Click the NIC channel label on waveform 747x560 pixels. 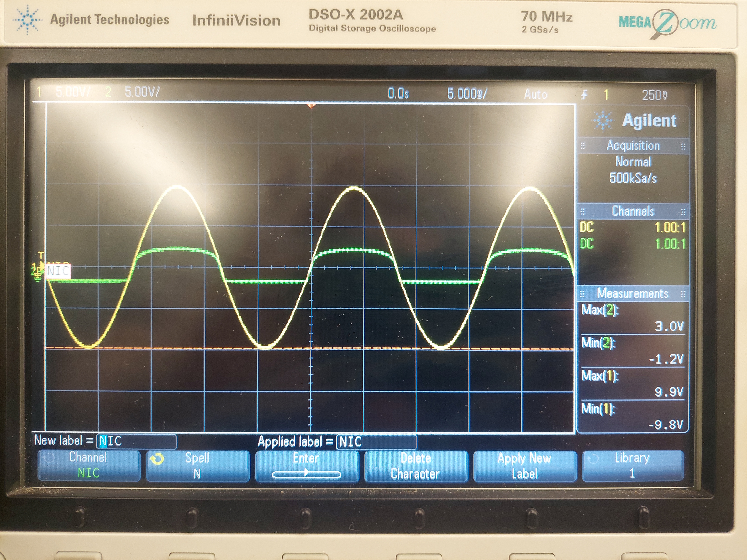(58, 271)
